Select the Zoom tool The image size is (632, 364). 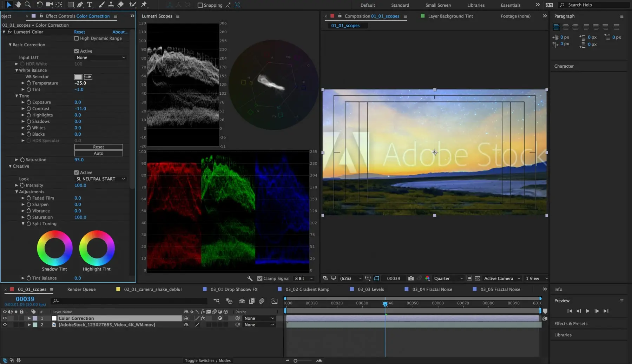pyautogui.click(x=28, y=5)
